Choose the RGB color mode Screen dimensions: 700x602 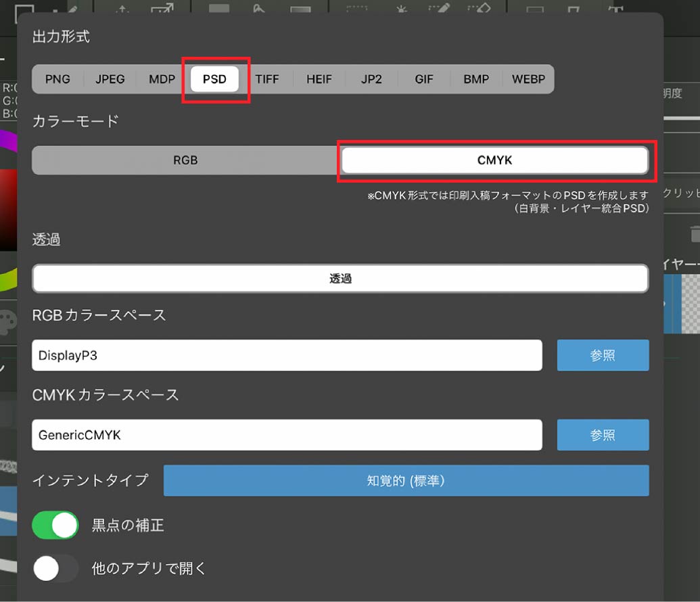pos(185,160)
